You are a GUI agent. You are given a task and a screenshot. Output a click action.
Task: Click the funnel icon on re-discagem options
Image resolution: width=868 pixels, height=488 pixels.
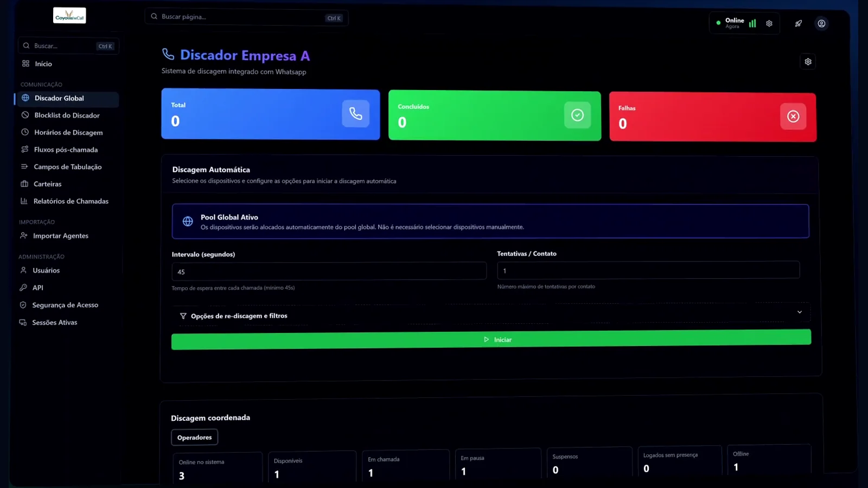point(183,316)
